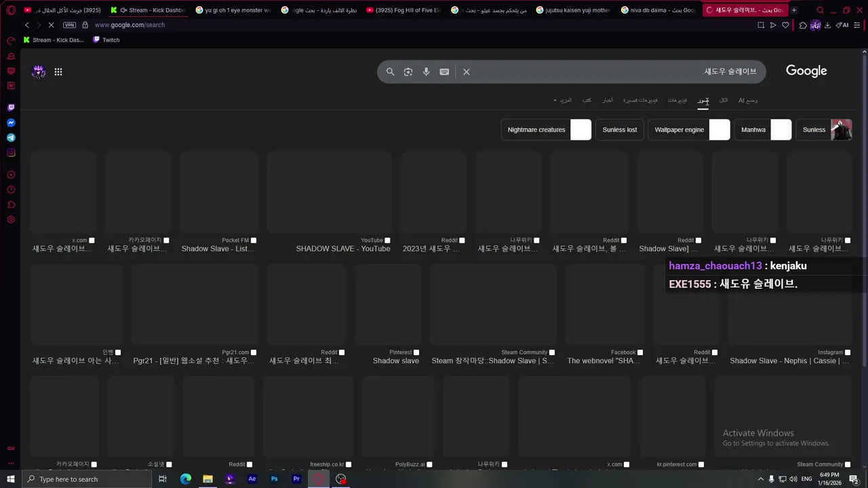Screen dimensions: 868x488
Task: Switch to the كتب books search tab
Action: (x=587, y=100)
